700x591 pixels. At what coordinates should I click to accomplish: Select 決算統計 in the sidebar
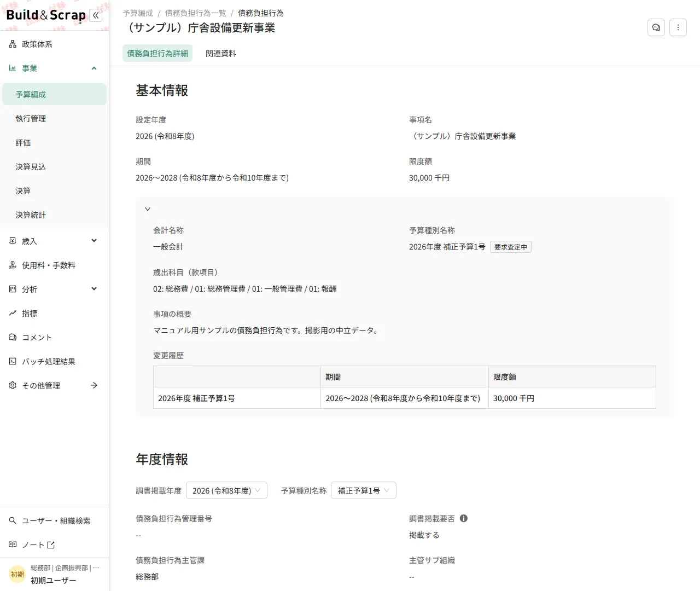pos(54,215)
